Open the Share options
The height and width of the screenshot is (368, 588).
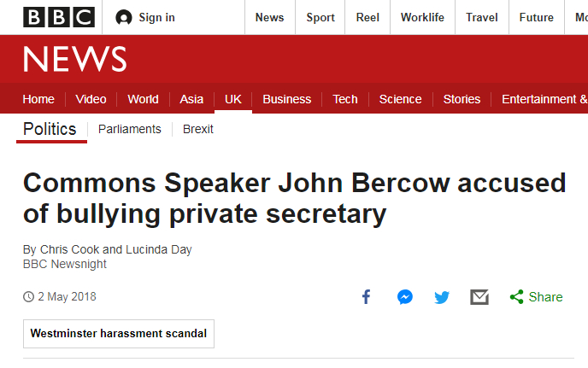pyautogui.click(x=536, y=297)
